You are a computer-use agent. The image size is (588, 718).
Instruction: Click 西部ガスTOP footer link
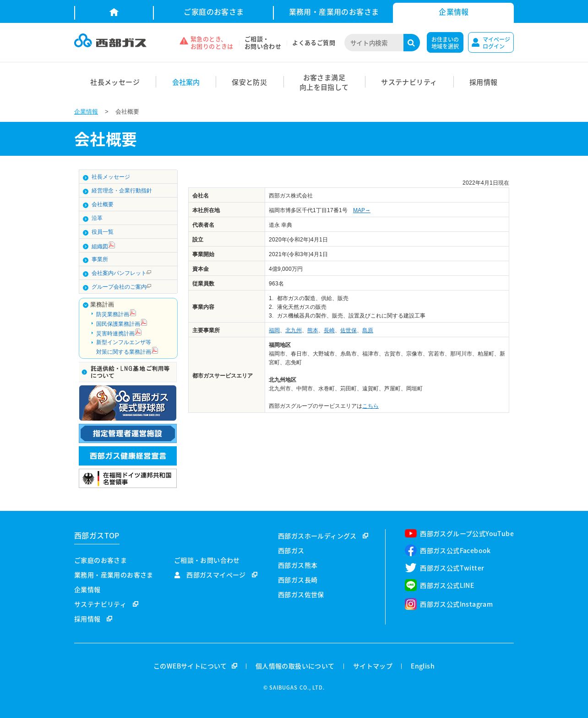[x=97, y=536]
